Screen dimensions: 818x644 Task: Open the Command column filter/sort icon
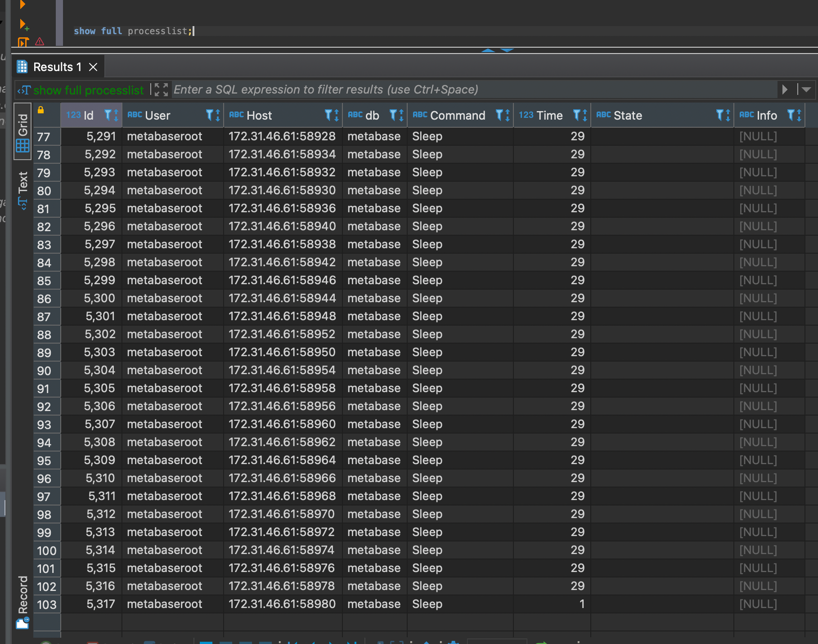click(x=503, y=115)
